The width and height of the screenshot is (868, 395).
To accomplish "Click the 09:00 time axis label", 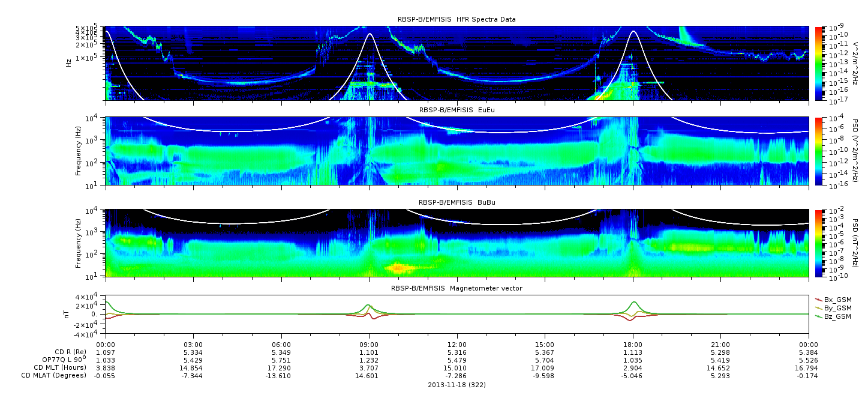I will tap(369, 345).
